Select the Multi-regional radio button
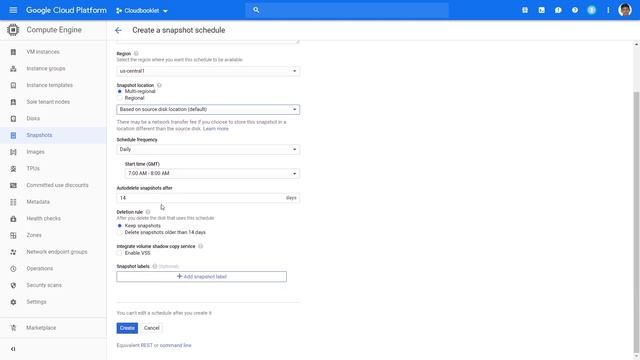 120,91
